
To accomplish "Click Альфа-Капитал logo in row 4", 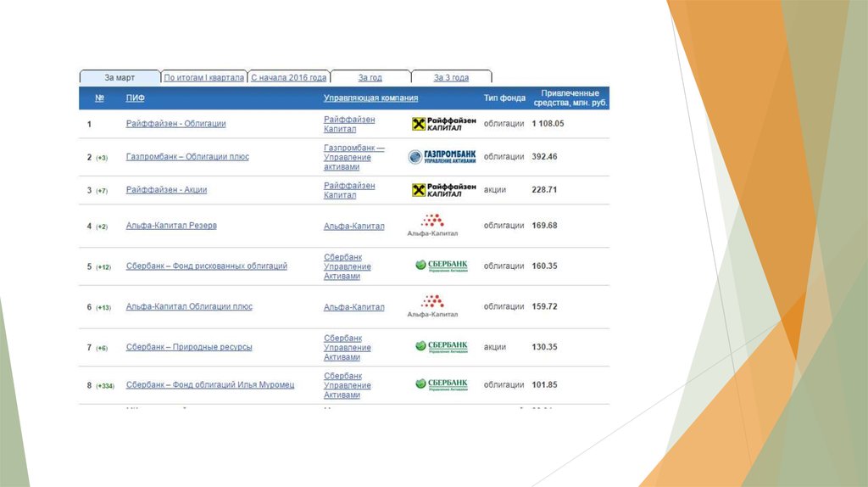I will click(432, 226).
